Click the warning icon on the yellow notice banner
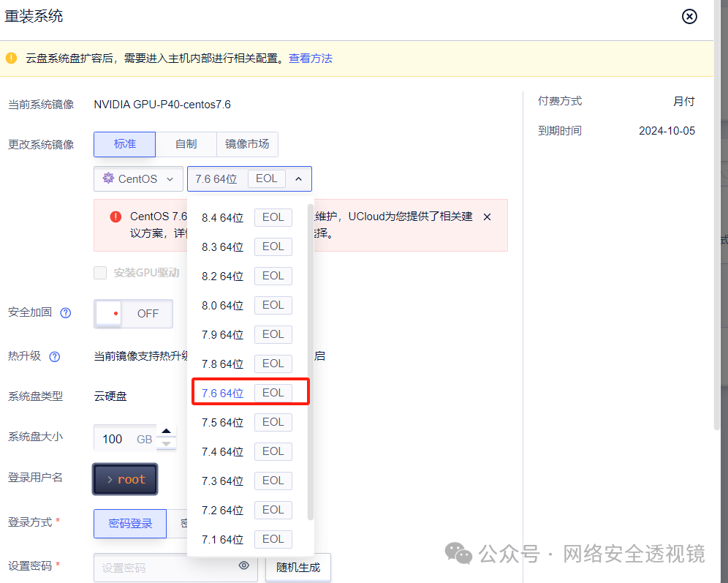 [x=11, y=58]
